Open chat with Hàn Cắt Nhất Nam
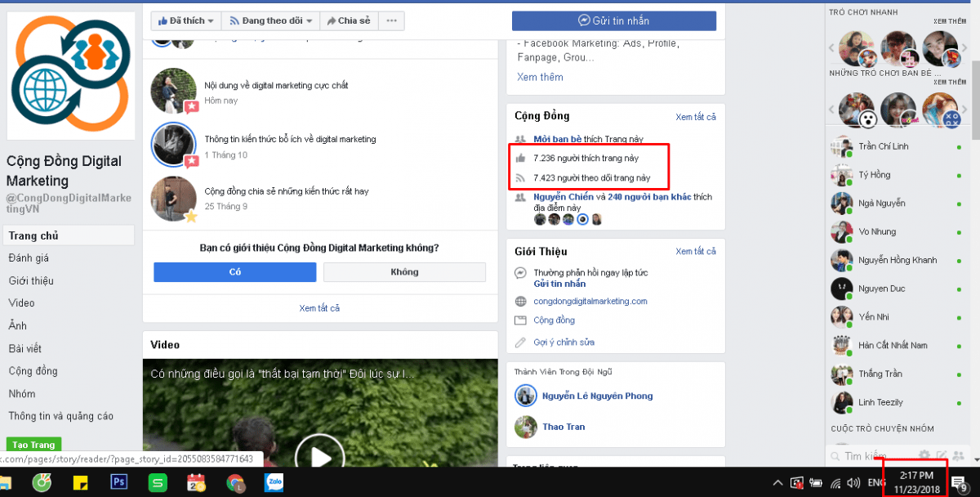980x497 pixels. click(x=896, y=345)
